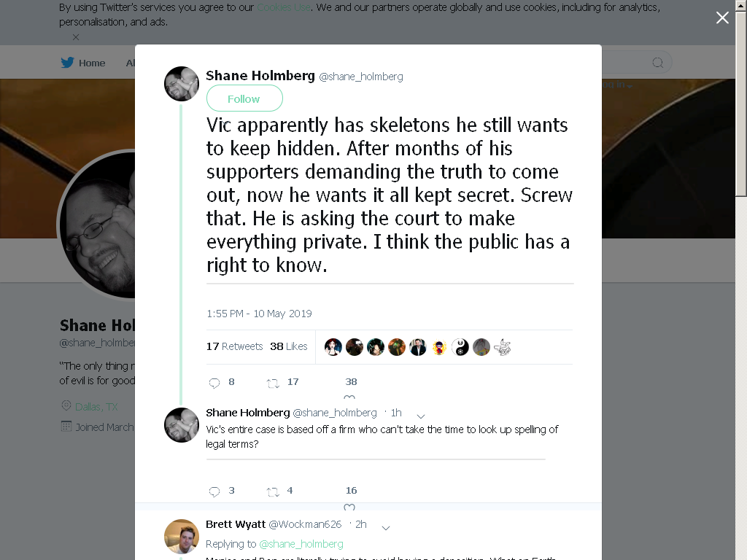Click Brett Wyatt's profile avatar
This screenshot has height=560, width=747.
pyautogui.click(x=182, y=537)
